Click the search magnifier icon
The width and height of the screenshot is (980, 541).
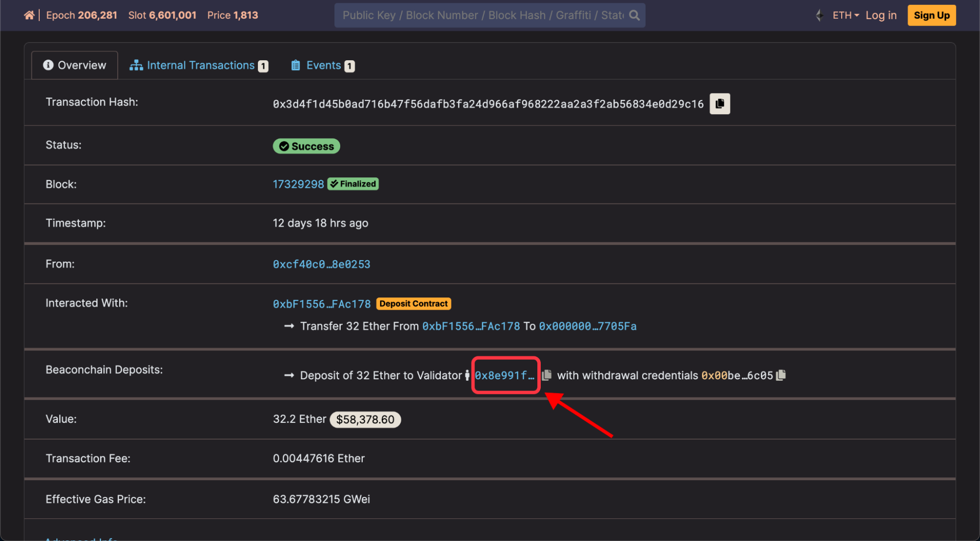pyautogui.click(x=634, y=15)
